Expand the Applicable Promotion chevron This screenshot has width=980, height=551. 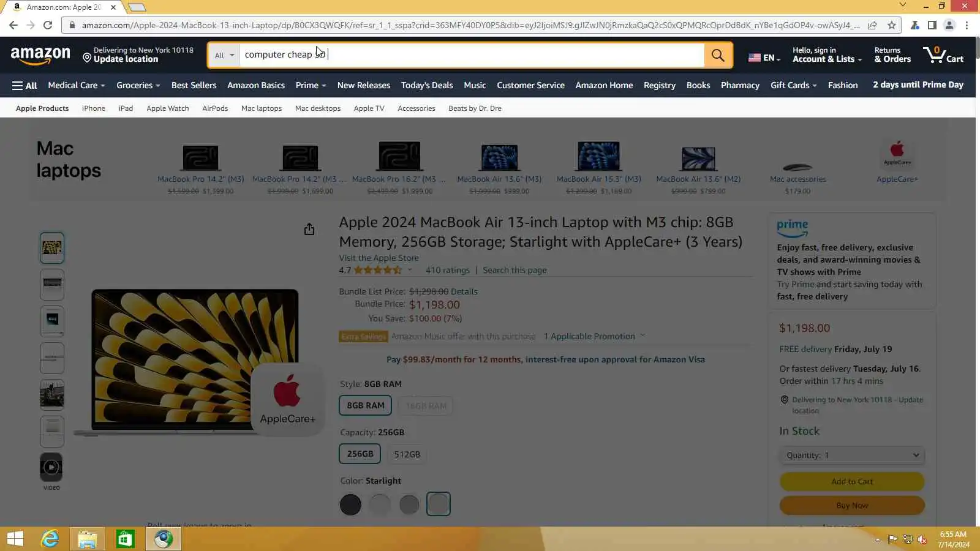point(643,335)
